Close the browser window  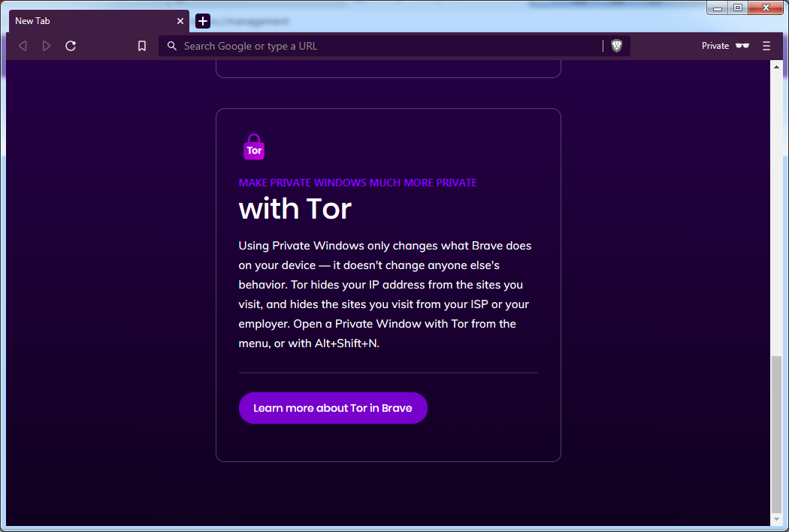pyautogui.click(x=766, y=8)
